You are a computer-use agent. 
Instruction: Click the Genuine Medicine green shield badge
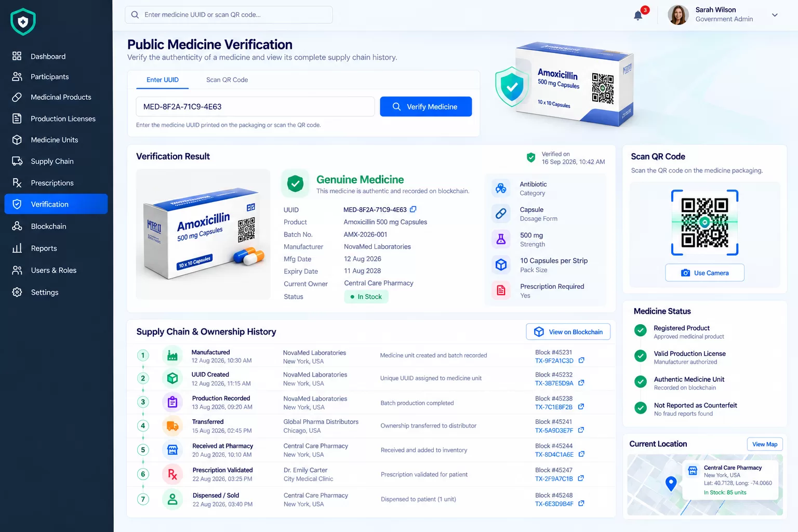[295, 183]
